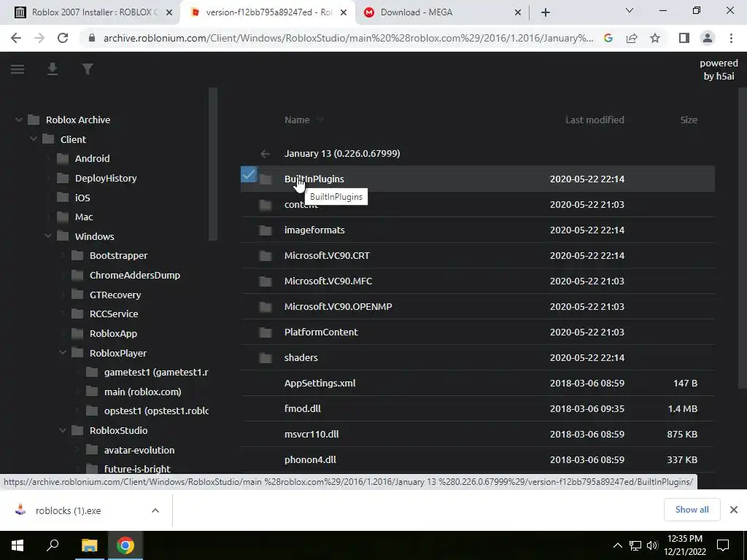Show hidden system tray icons

pos(617,545)
